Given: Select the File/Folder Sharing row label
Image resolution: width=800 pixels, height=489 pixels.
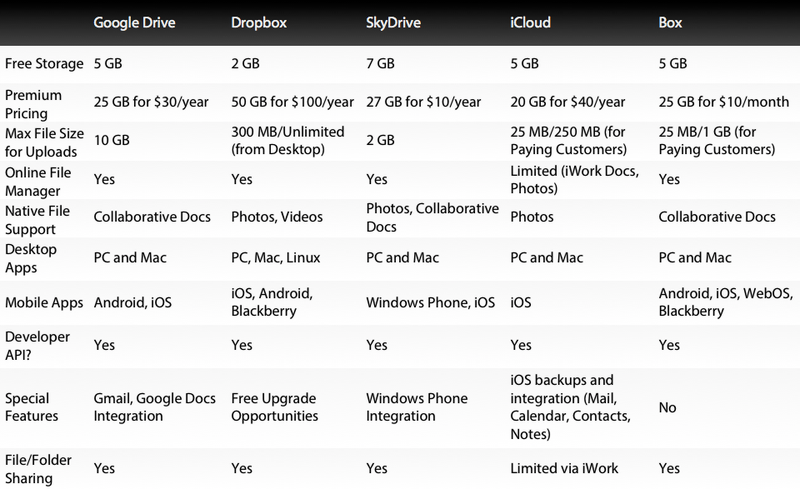Looking at the screenshot, I should pos(38,469).
